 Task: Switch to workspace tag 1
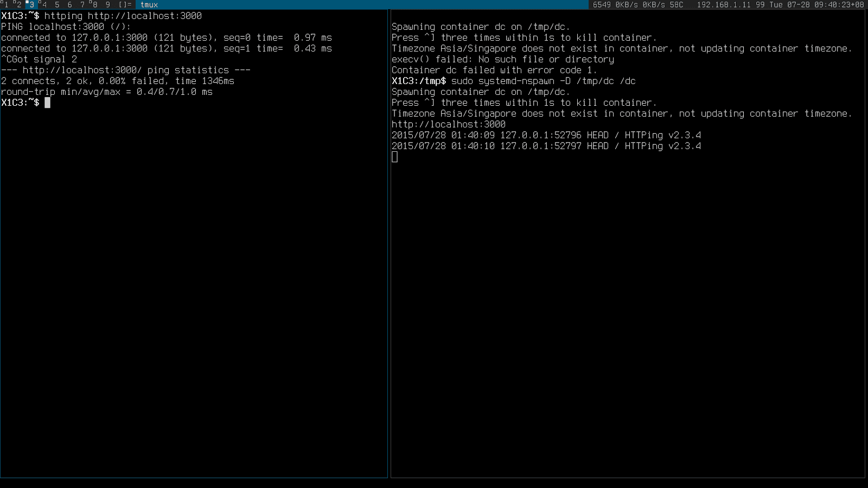[6, 4]
